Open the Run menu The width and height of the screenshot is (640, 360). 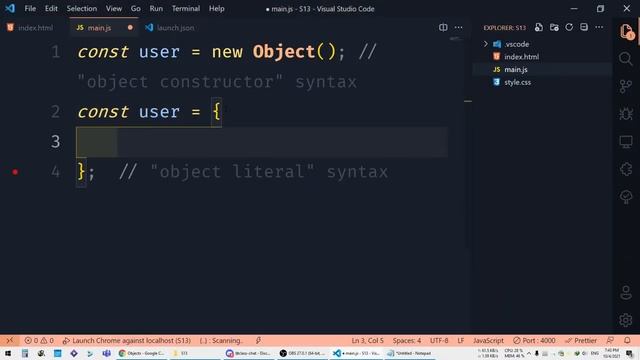tap(156, 8)
